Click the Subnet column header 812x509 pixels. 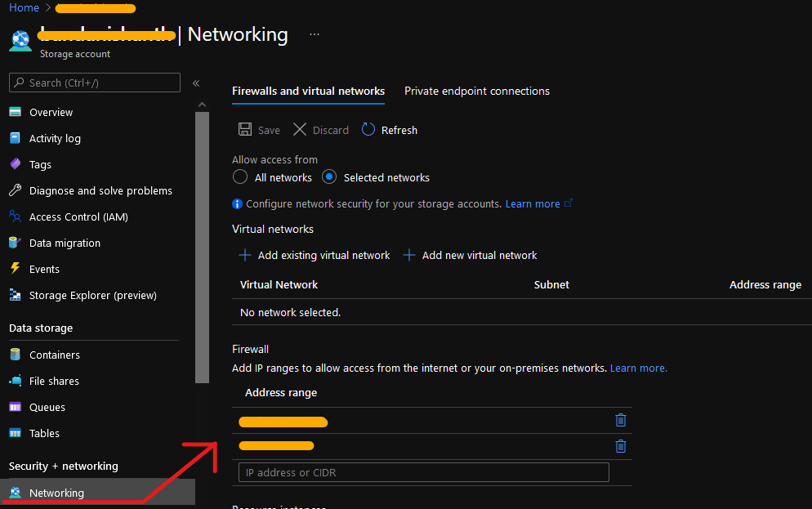coord(551,285)
